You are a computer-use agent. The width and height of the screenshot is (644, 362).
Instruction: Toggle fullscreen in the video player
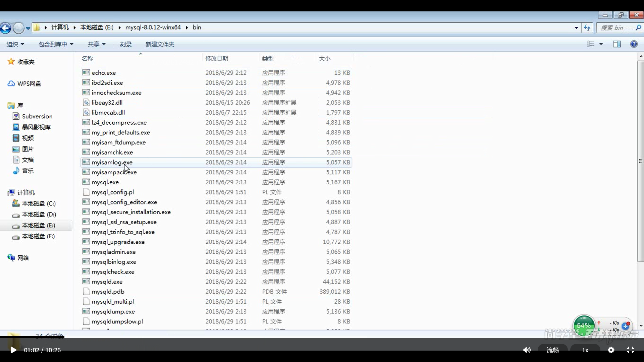click(x=630, y=350)
